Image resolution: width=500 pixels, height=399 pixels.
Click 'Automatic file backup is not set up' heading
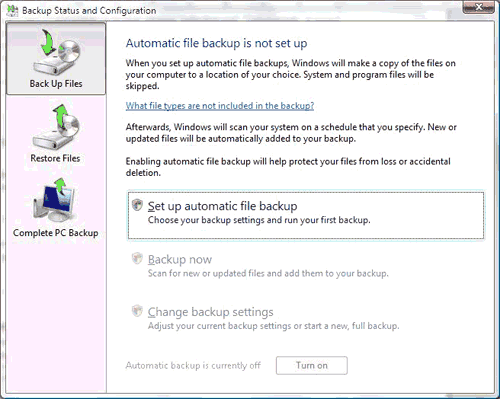tap(216, 43)
